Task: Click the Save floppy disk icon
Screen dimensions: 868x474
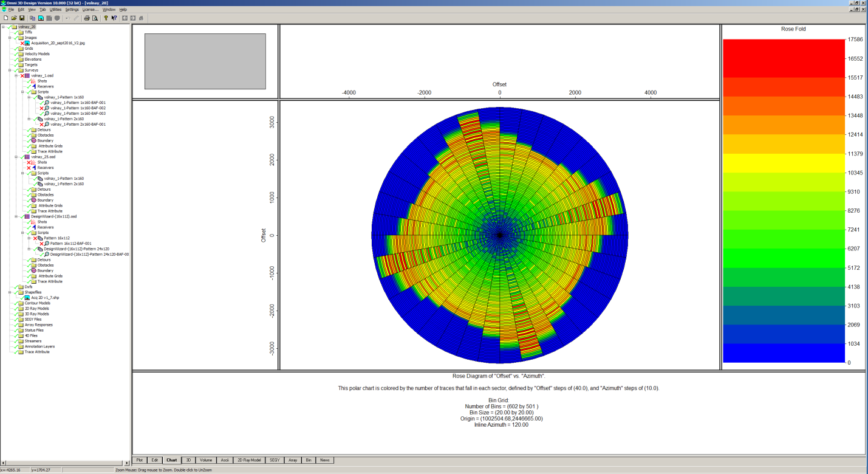Action: (x=22, y=18)
